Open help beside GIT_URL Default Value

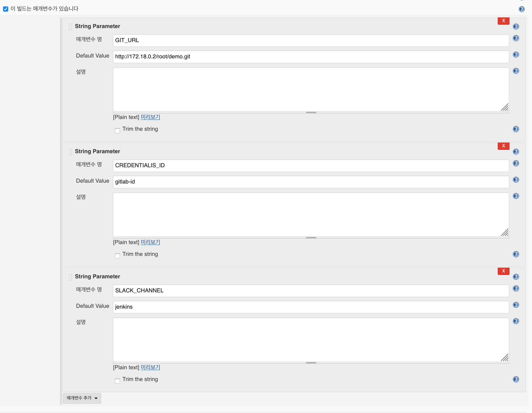point(516,55)
